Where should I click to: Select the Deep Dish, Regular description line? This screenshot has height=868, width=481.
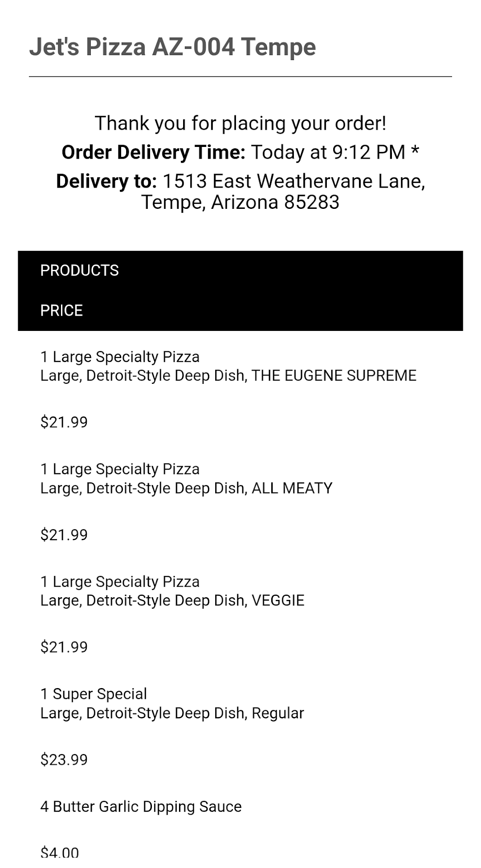(172, 713)
